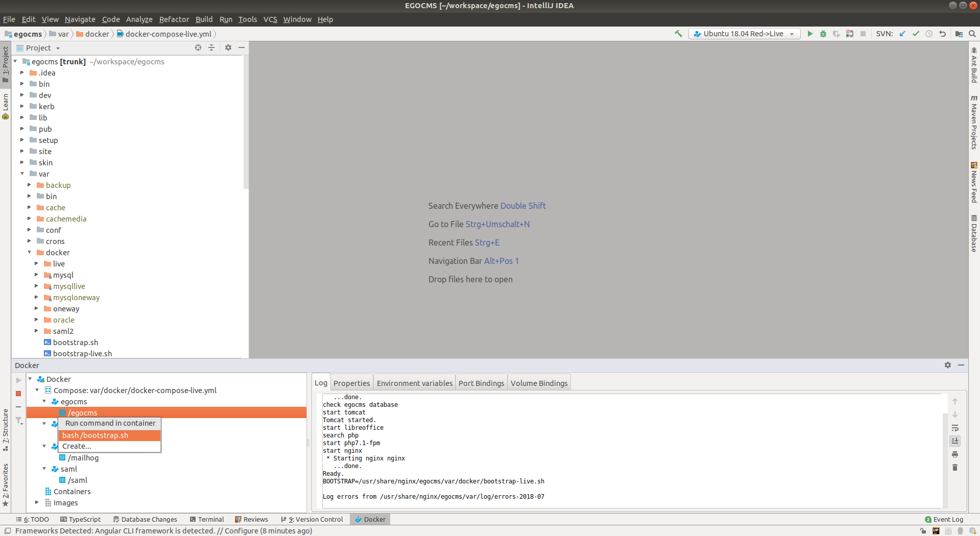Click Scroll from Source in Project panel
The width and height of the screenshot is (980, 536).
198,47
